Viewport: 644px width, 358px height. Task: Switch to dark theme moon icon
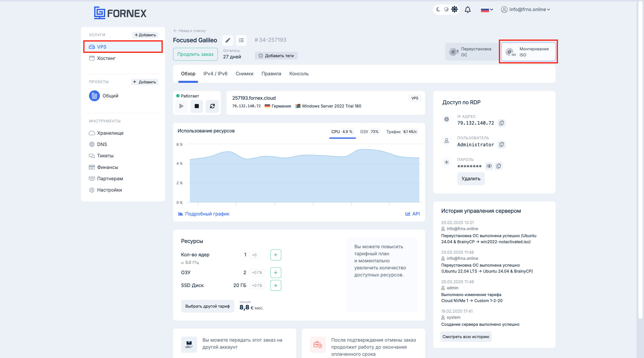(x=438, y=10)
